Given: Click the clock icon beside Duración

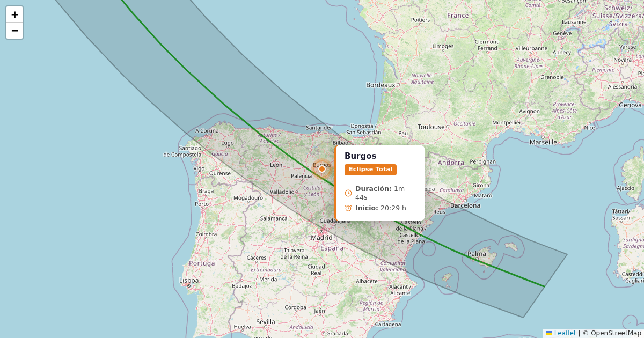Looking at the screenshot, I should click(348, 193).
